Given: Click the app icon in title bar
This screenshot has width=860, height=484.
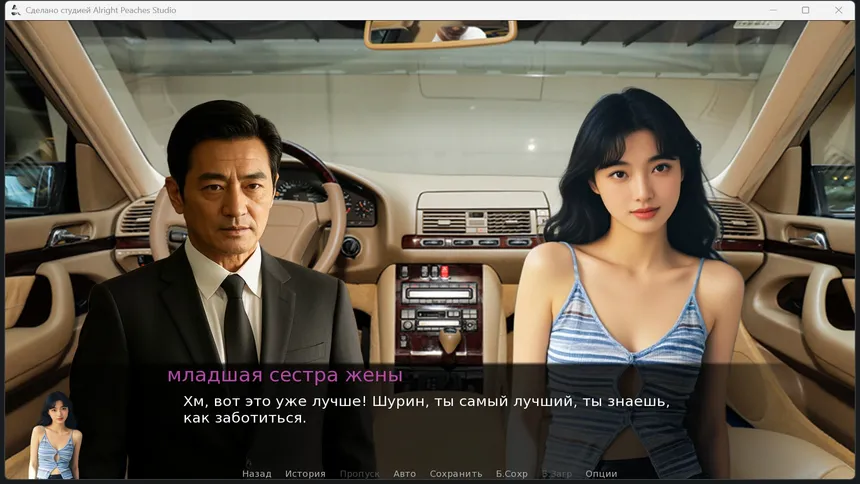Looking at the screenshot, I should (x=15, y=10).
